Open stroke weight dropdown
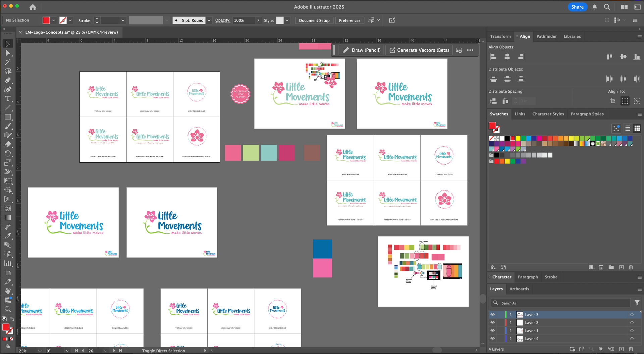 coord(123,20)
